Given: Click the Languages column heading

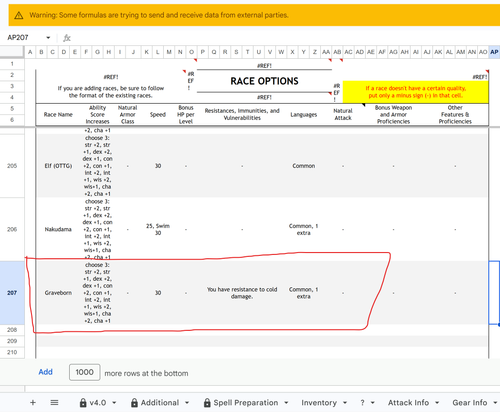Looking at the screenshot, I should (304, 114).
